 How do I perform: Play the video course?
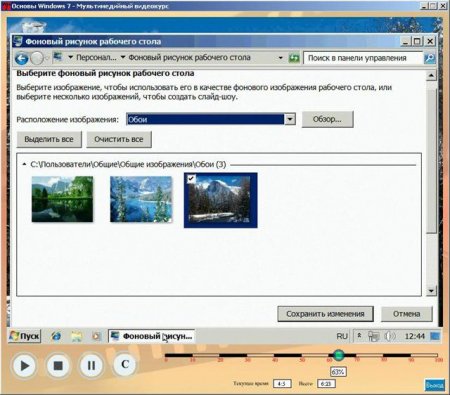click(x=24, y=365)
